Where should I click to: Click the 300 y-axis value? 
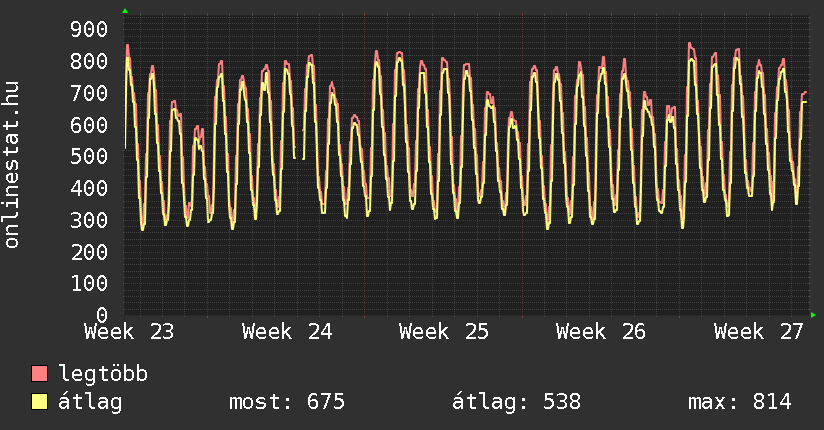pyautogui.click(x=89, y=220)
